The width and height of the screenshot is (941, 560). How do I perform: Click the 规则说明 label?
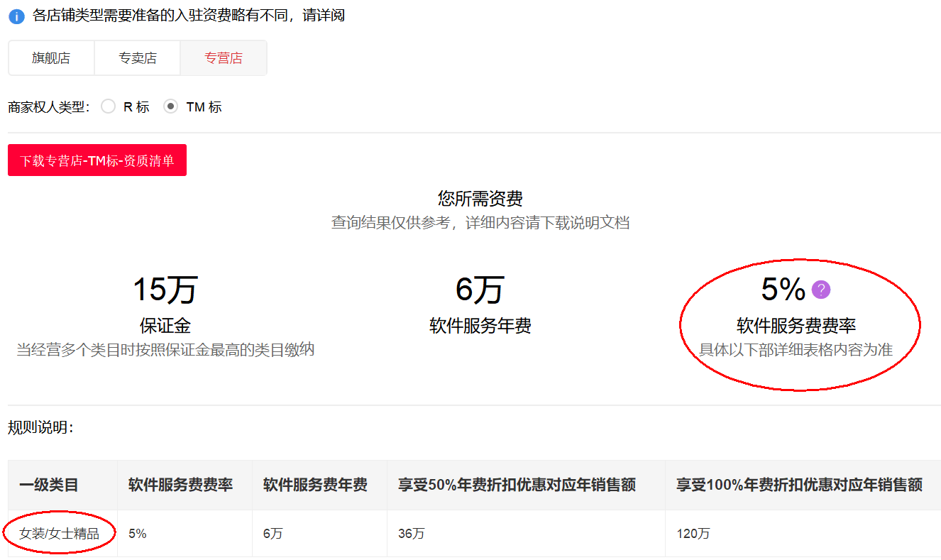(40, 427)
